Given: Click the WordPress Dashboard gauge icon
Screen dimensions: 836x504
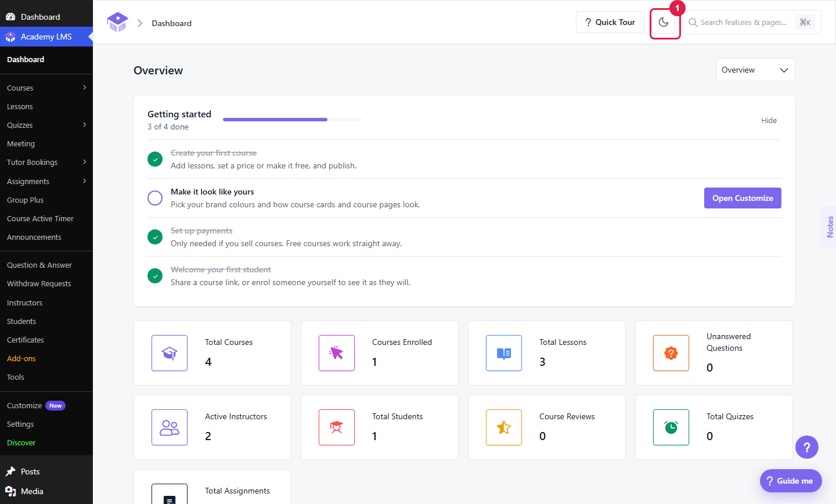Looking at the screenshot, I should coord(10,17).
